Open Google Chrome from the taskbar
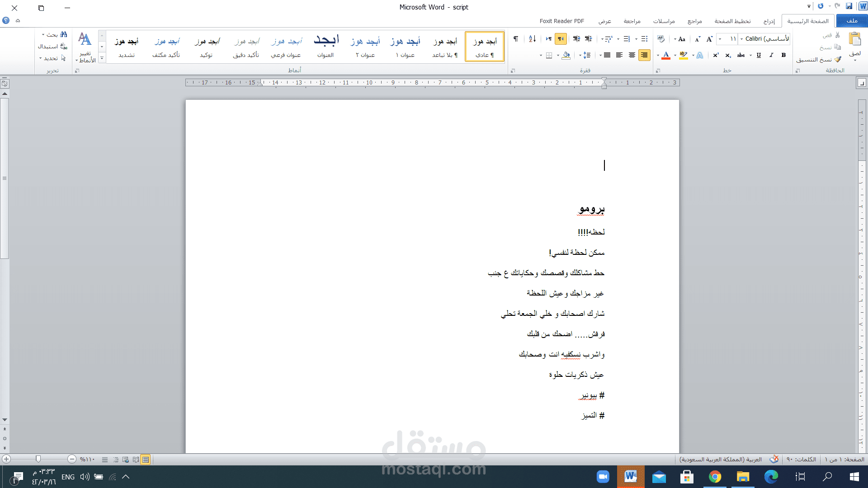Viewport: 868px width, 488px height. pos(715,477)
